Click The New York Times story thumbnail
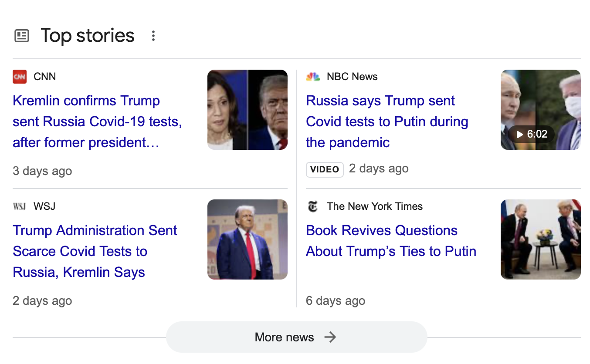This screenshot has height=364, width=590. (540, 239)
